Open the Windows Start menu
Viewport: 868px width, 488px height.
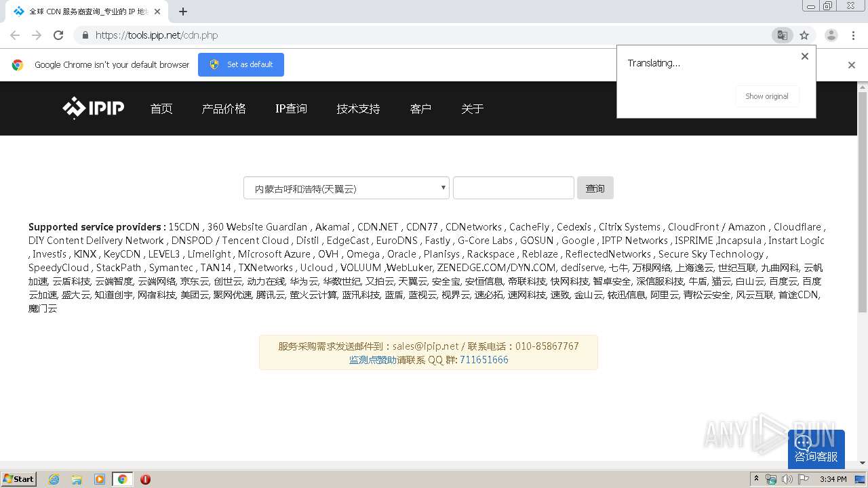coord(19,479)
